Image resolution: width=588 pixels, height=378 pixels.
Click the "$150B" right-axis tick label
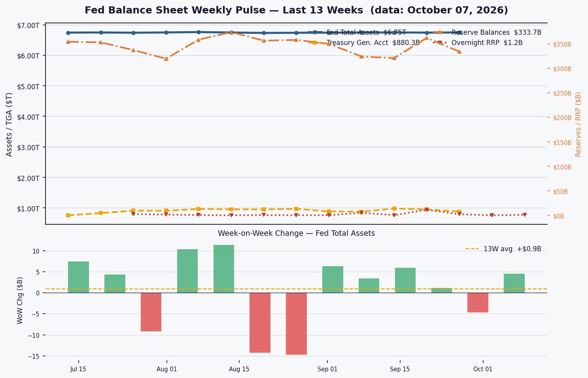click(x=562, y=142)
